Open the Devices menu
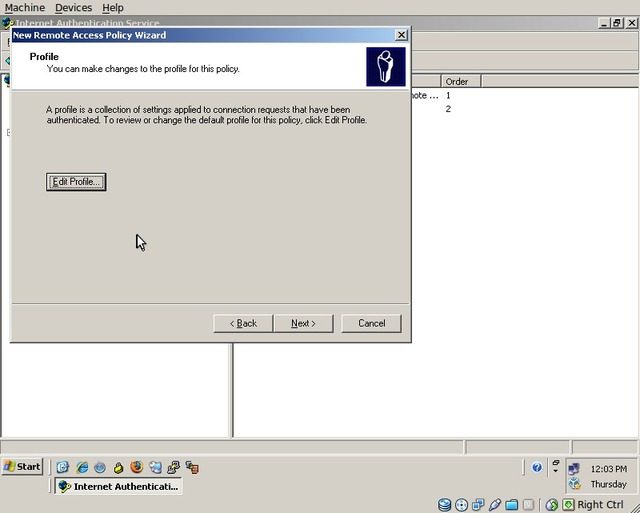640x513 pixels. pos(73,7)
